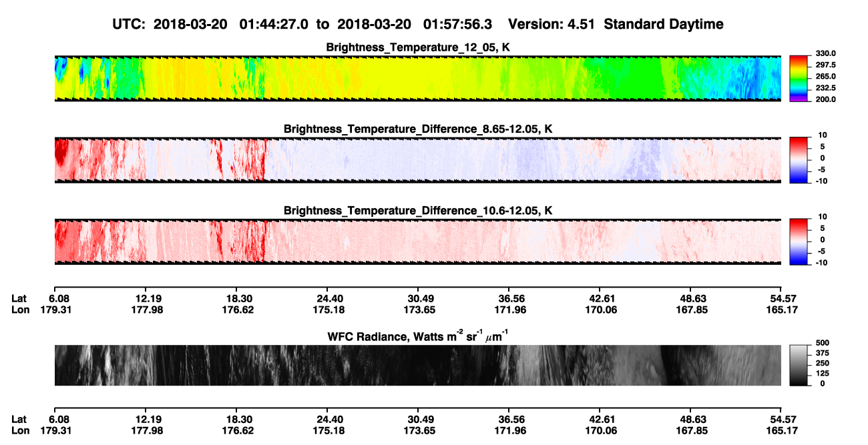Click the WFC Radiance grayscale strip

[x=417, y=365]
